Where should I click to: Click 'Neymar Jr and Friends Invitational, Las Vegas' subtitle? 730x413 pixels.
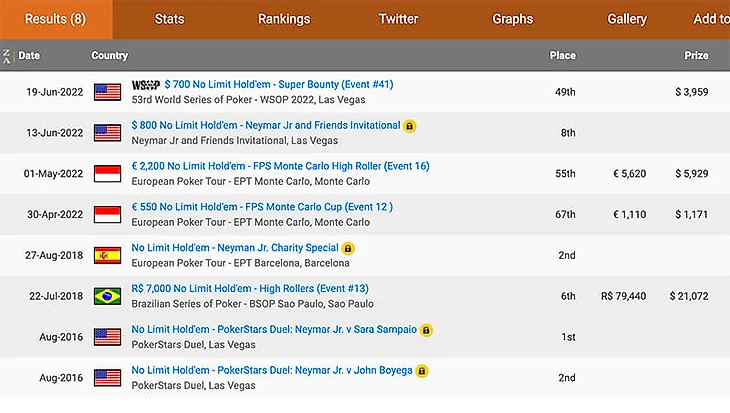tap(235, 141)
